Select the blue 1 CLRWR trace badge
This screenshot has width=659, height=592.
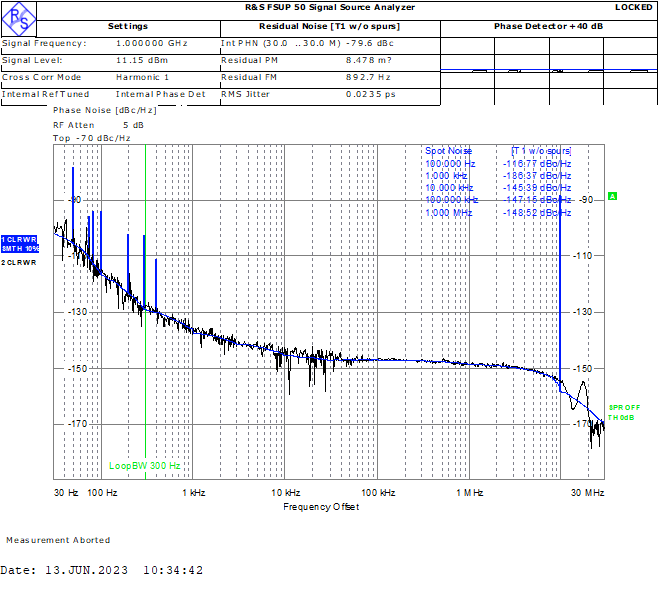click(x=20, y=240)
